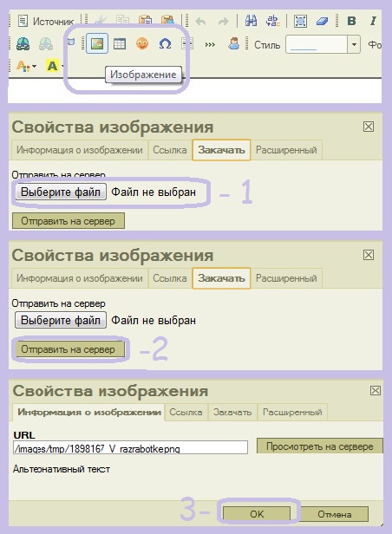
Task: Close the dialog containing the URL field
Action: [x=375, y=390]
